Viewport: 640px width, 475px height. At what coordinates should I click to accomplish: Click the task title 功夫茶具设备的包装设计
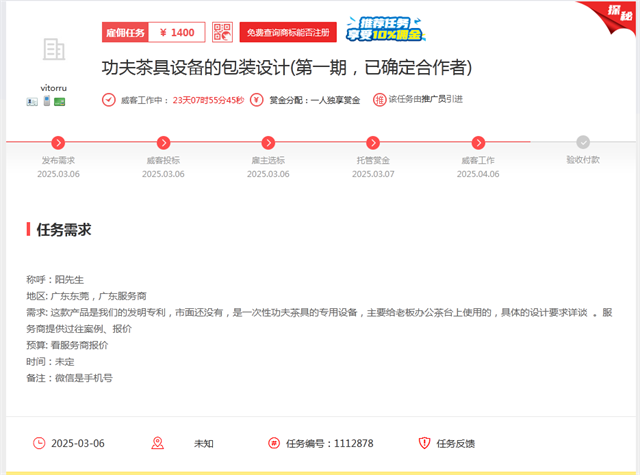coord(287,67)
